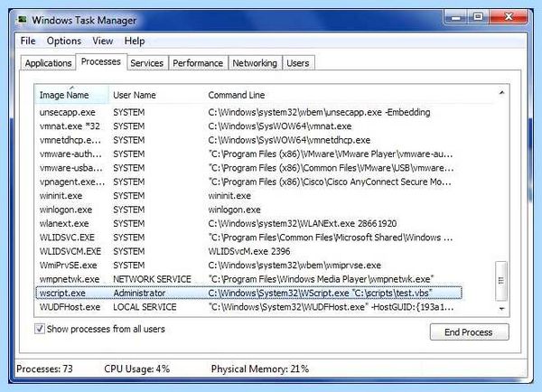The image size is (542, 392).
Task: Click the SysWOW64\vmnat.exe command line
Action: (x=280, y=126)
